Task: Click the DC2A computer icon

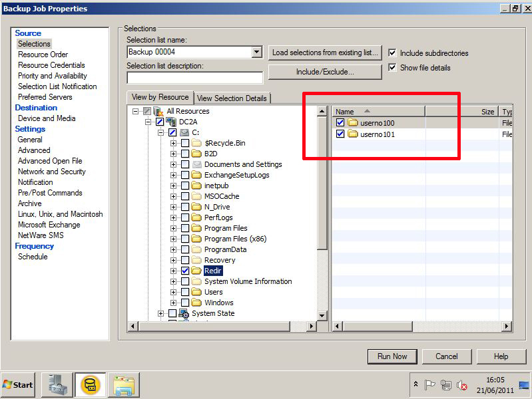Action: tap(171, 122)
